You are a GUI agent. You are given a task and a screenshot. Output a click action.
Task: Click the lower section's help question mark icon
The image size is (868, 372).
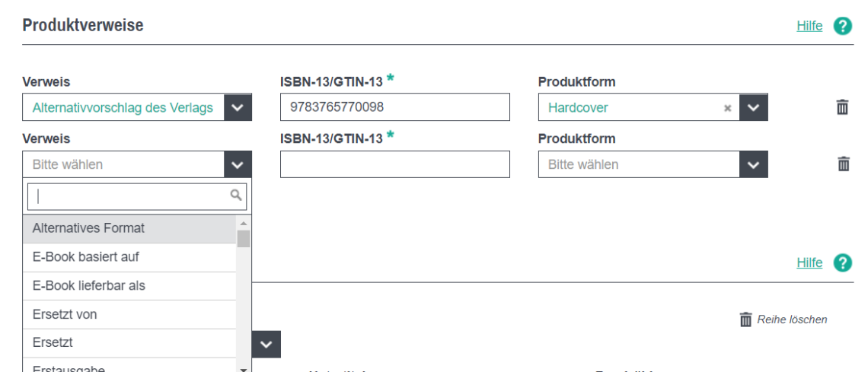(x=842, y=262)
